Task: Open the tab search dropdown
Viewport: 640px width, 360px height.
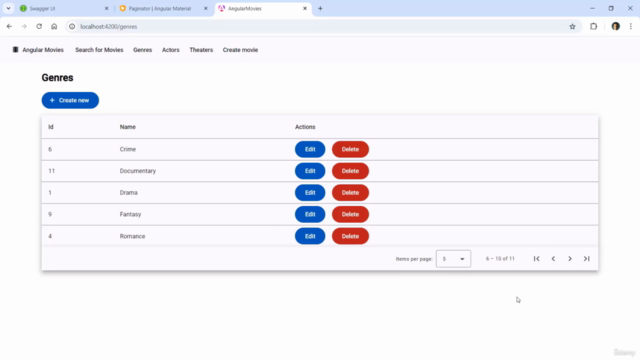Action: click(8, 9)
